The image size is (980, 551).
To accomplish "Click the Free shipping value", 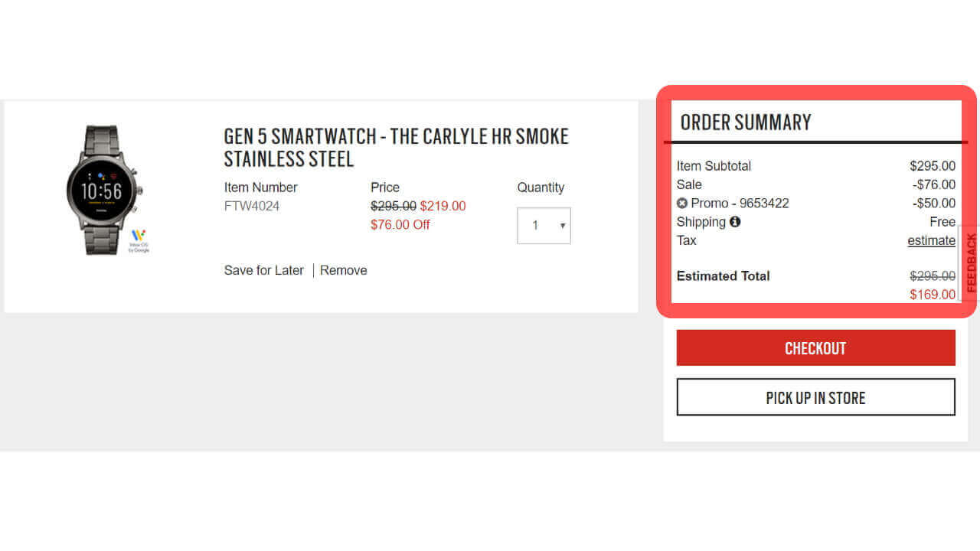I will (942, 222).
